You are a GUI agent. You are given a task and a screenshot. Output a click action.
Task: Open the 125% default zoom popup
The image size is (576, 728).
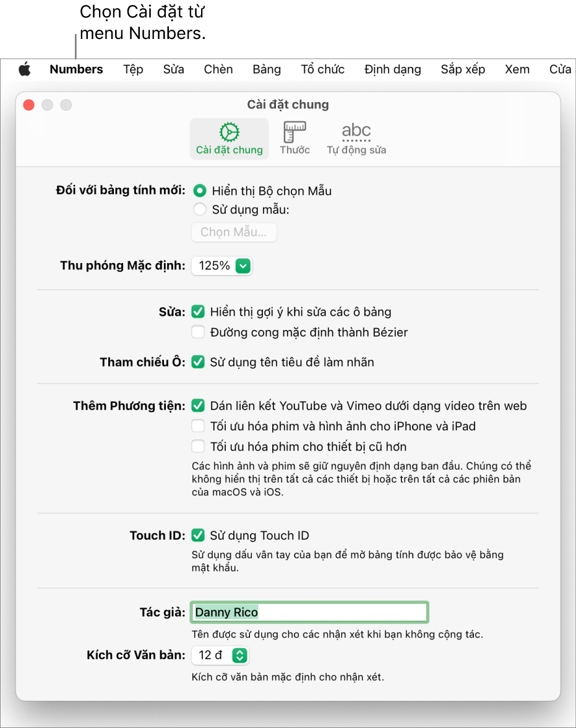(x=221, y=266)
